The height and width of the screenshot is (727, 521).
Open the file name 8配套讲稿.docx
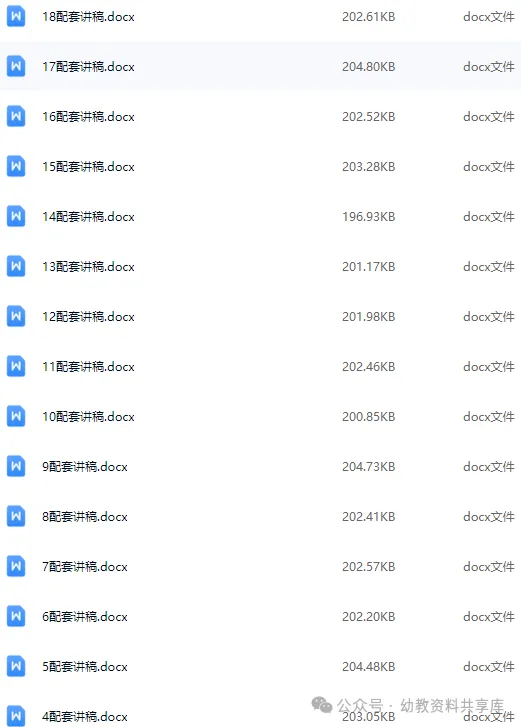[x=85, y=517]
